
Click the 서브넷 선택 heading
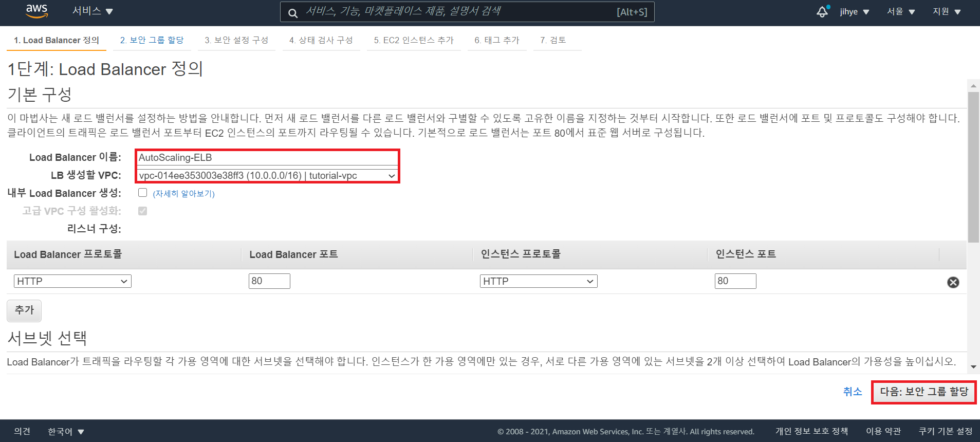coord(47,338)
